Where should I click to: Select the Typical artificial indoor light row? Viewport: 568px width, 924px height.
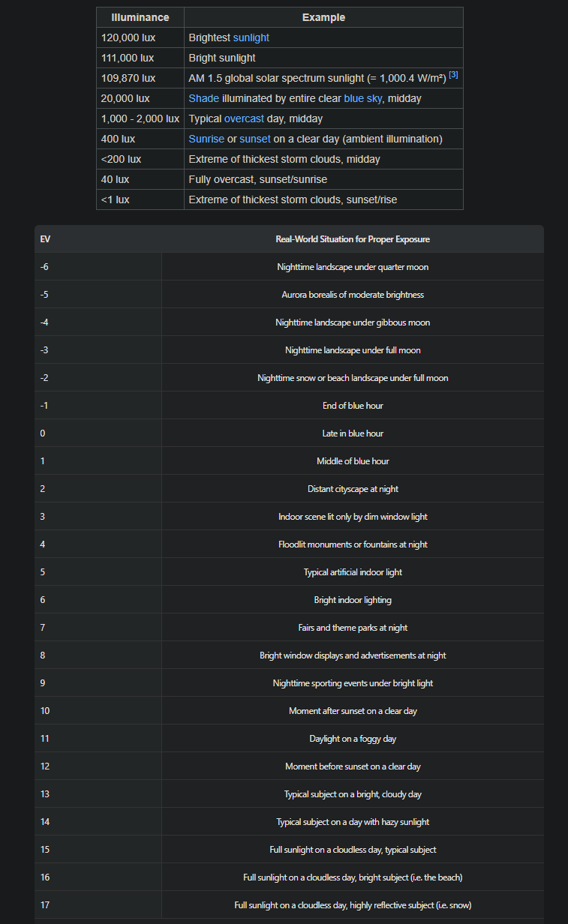pyautogui.click(x=353, y=572)
